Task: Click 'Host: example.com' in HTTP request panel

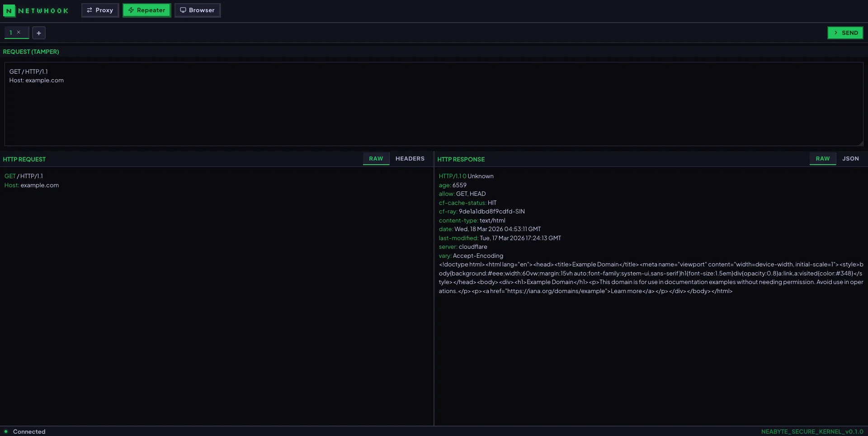Action: tap(32, 185)
